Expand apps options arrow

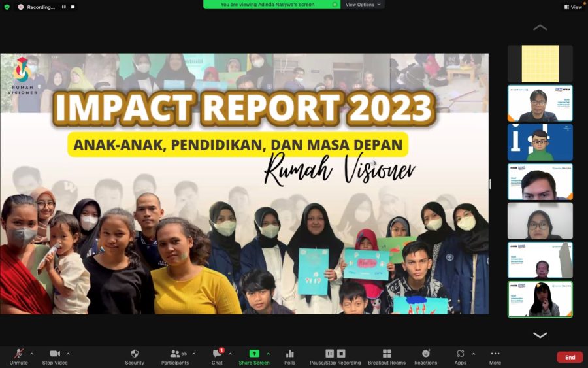(474, 354)
